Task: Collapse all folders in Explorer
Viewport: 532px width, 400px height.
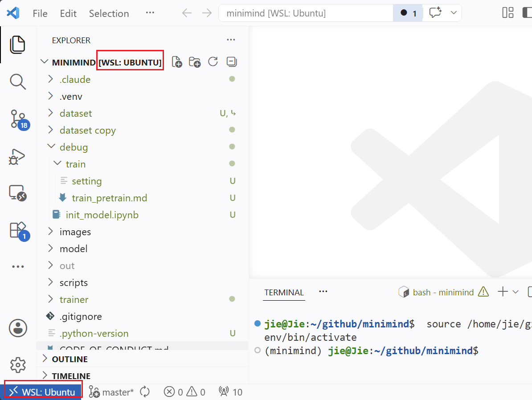Action: click(231, 62)
